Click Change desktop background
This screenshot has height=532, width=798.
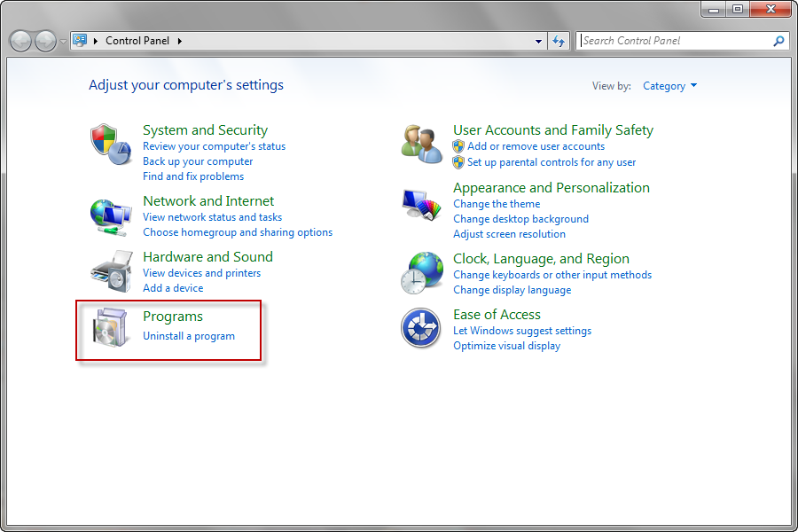pos(520,219)
